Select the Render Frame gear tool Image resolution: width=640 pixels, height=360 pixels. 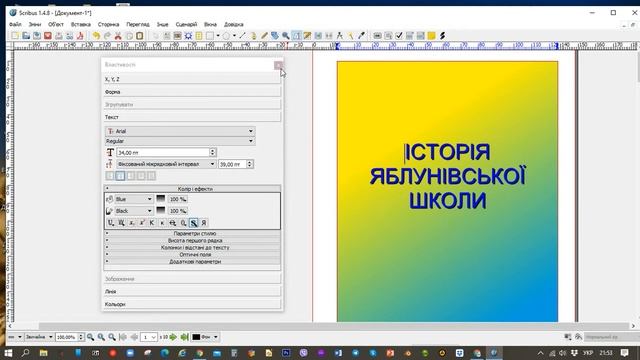[x=188, y=36]
